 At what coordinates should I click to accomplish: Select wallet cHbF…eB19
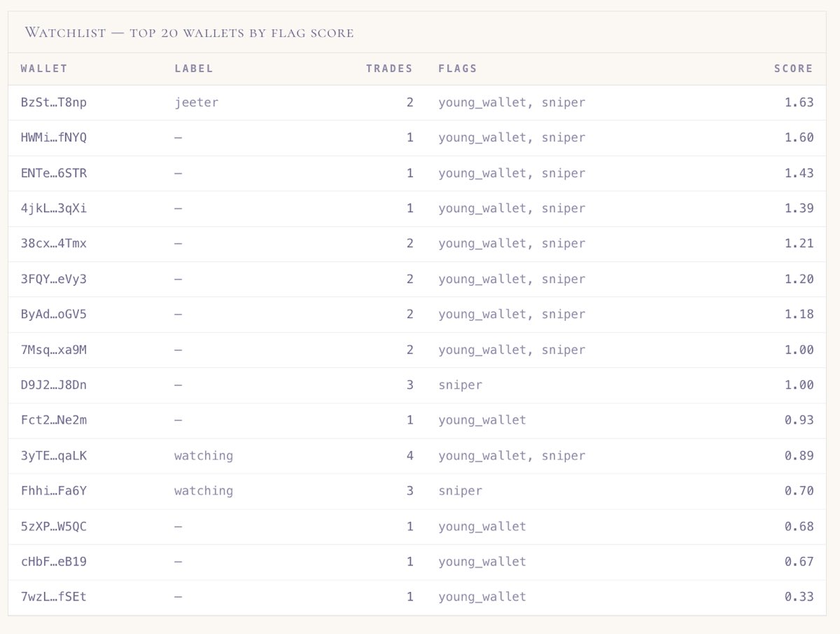coord(54,561)
